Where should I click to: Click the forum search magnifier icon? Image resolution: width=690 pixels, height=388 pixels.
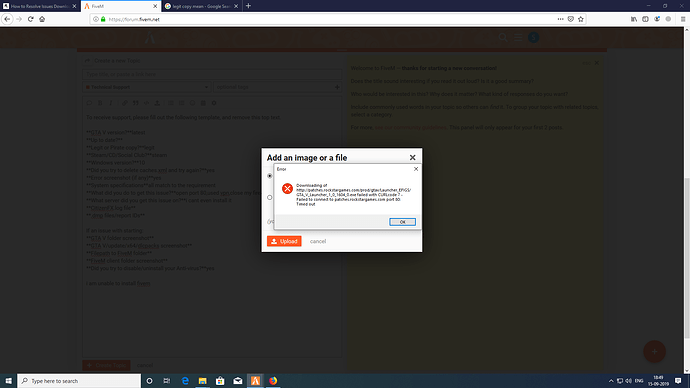[x=503, y=37]
